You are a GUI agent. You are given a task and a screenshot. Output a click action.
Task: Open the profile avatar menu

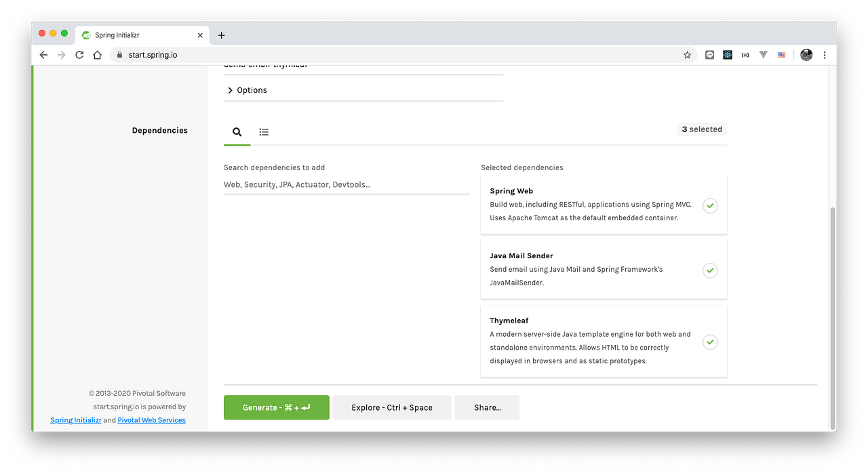click(x=806, y=55)
